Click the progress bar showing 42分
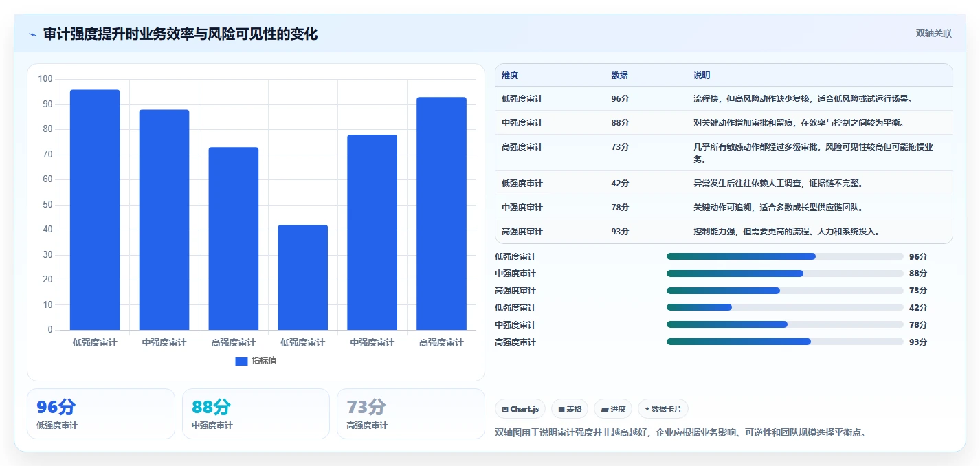Image resolution: width=980 pixels, height=466 pixels. 785,308
